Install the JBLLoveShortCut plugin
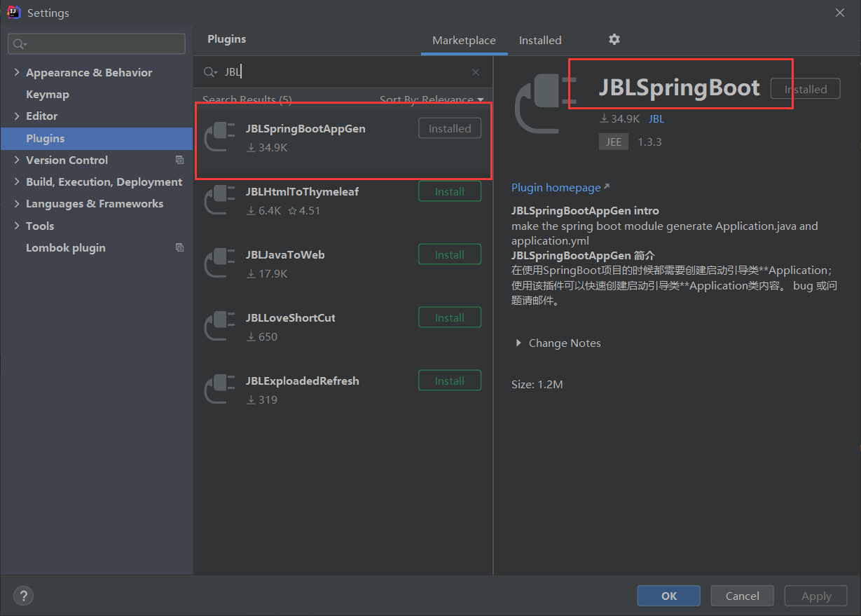This screenshot has width=861, height=616. click(x=450, y=317)
